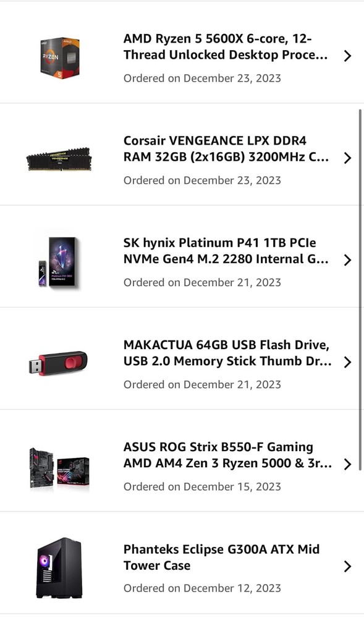Expand the Corsair RAM row chevron arrow
The height and width of the screenshot is (618, 364).
(x=347, y=158)
